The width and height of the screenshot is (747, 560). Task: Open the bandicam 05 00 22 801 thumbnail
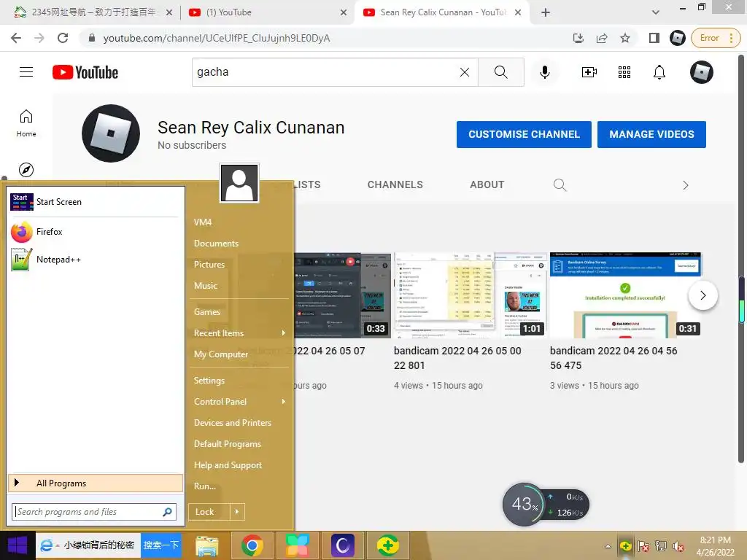(471, 295)
